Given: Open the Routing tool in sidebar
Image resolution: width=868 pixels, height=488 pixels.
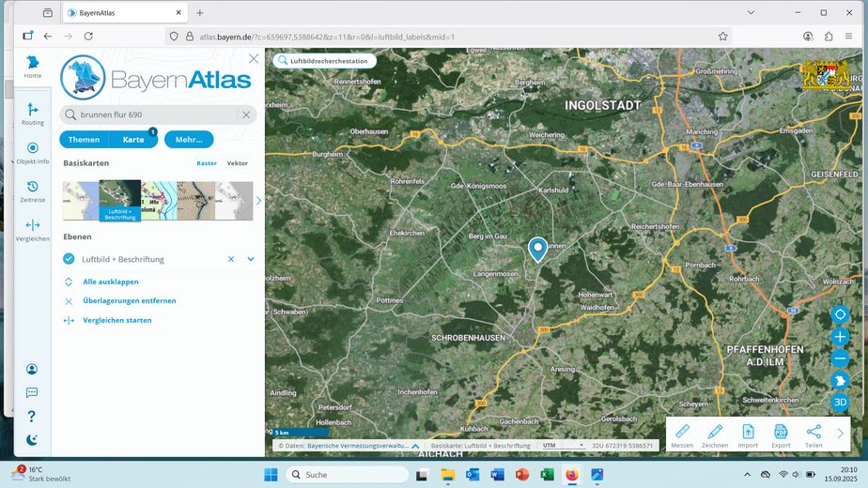Looking at the screenshot, I should (33, 114).
